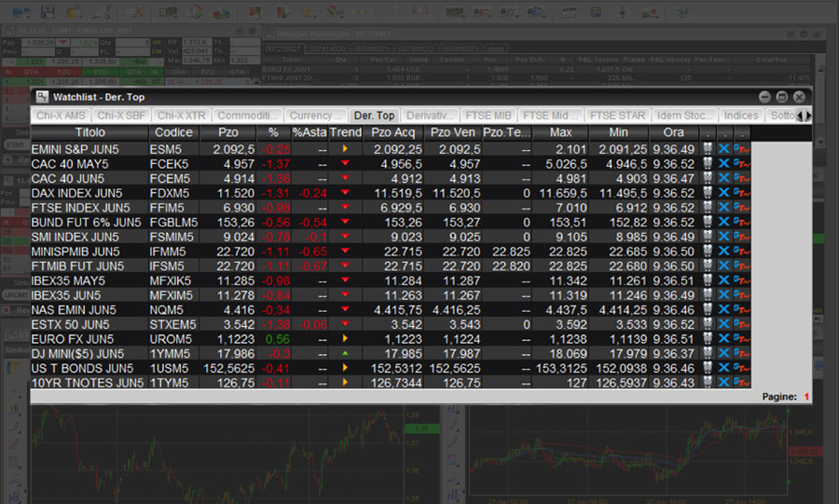Open chart icon for EURO FX JUN5
Viewport: 839px width, 504px height.
click(742, 338)
